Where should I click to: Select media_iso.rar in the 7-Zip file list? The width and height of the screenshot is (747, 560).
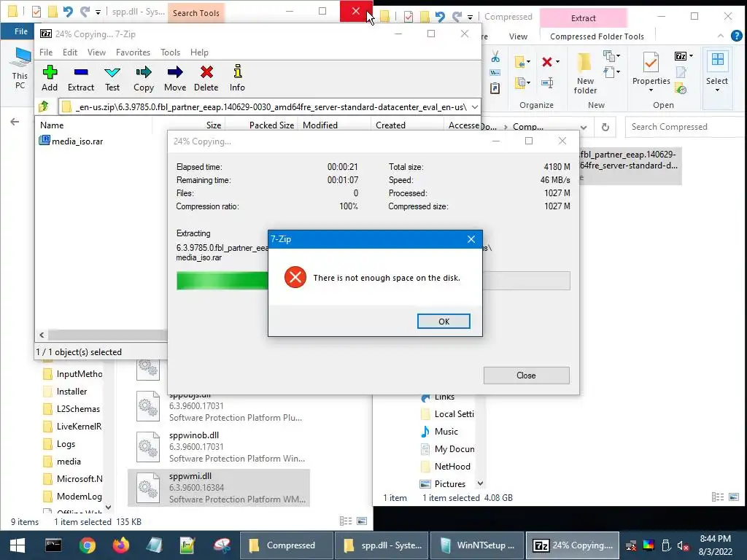[x=71, y=141]
